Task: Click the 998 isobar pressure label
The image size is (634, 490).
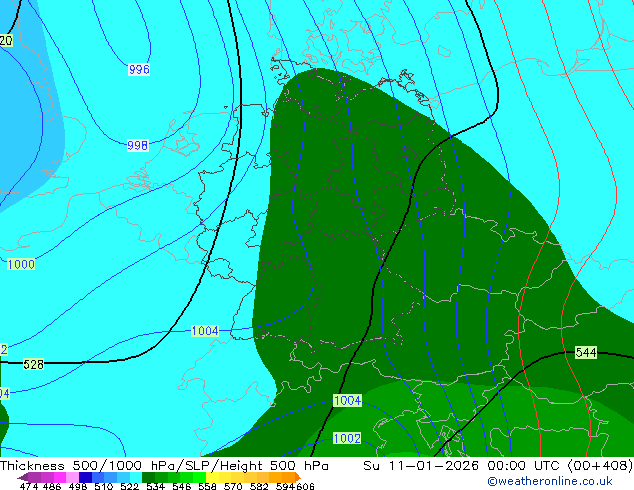Action: point(137,146)
